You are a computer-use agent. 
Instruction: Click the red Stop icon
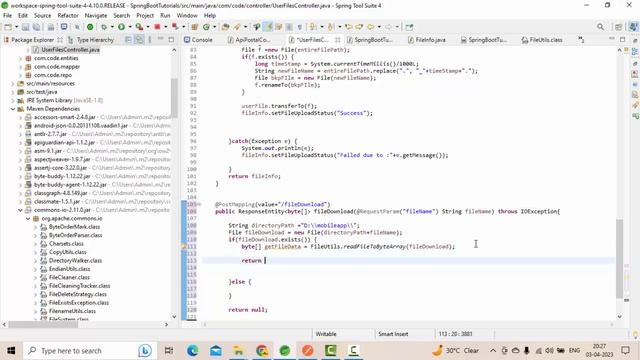tap(158, 27)
